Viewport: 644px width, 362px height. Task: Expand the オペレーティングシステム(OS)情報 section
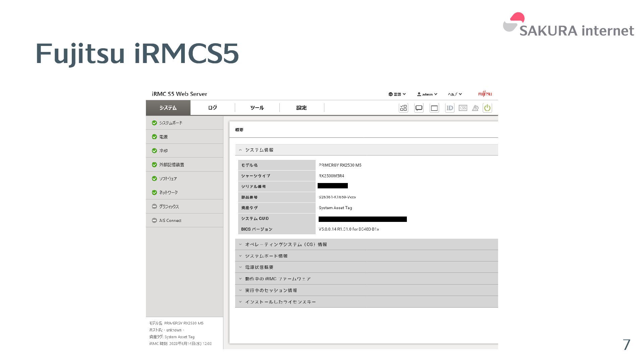[x=286, y=244]
